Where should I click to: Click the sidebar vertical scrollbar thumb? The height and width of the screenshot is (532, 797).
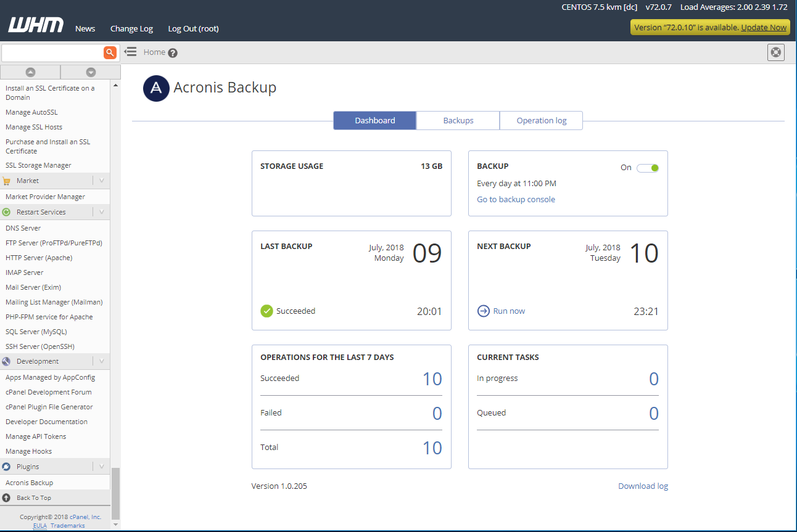(115, 493)
